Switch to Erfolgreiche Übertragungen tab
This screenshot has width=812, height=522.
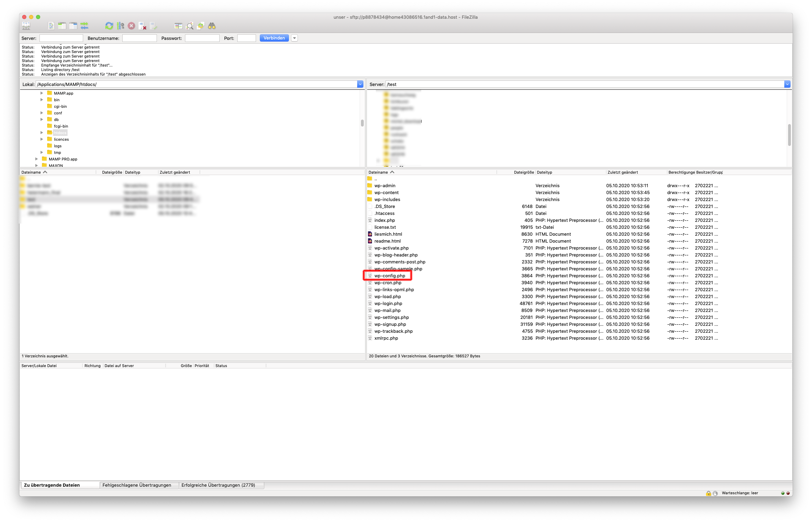(218, 485)
